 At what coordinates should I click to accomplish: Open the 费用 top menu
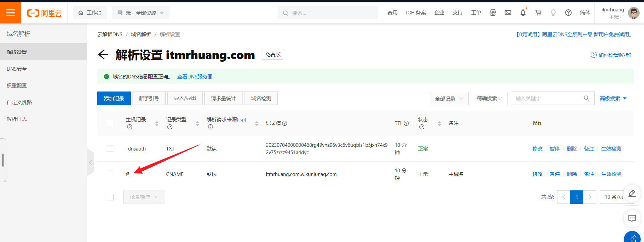click(392, 13)
